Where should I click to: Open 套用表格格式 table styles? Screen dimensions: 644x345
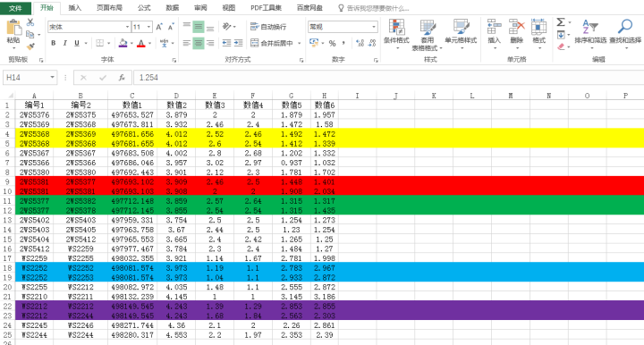click(x=428, y=35)
